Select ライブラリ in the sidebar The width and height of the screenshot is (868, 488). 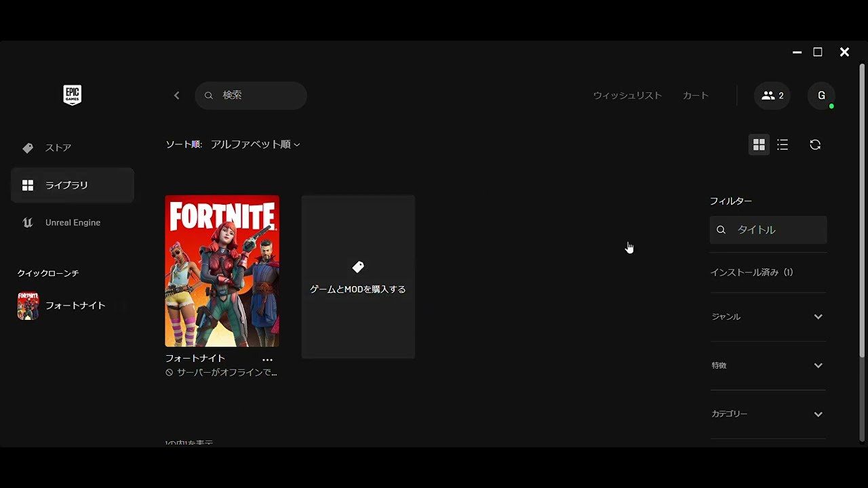pos(73,185)
